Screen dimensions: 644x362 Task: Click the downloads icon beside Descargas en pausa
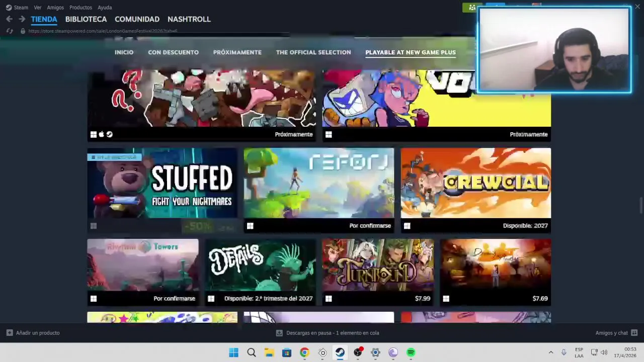click(x=279, y=333)
